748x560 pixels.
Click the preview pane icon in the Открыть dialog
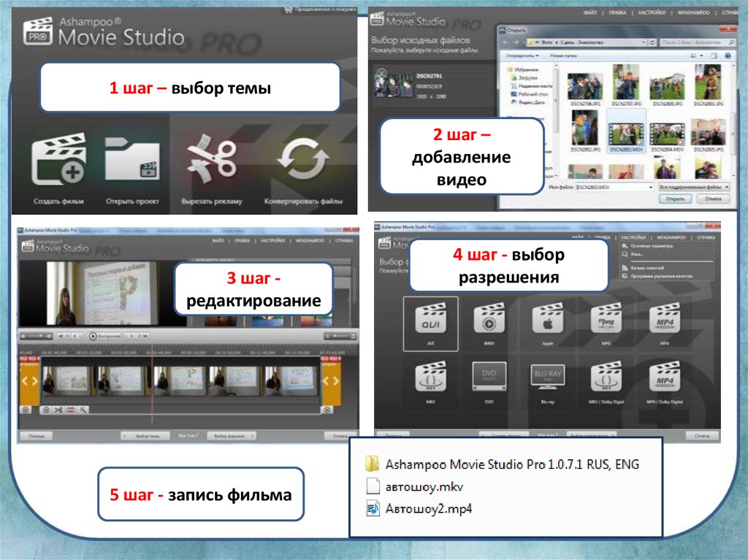click(x=714, y=55)
